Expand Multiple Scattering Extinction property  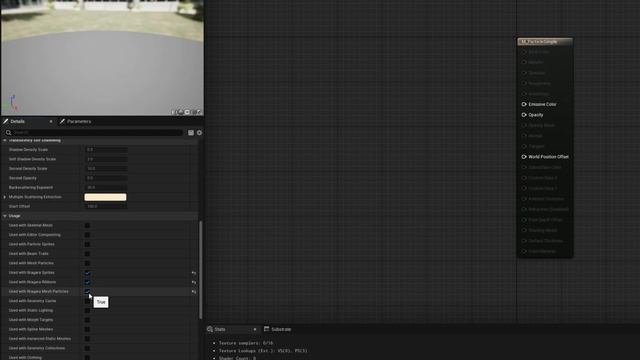[5, 197]
